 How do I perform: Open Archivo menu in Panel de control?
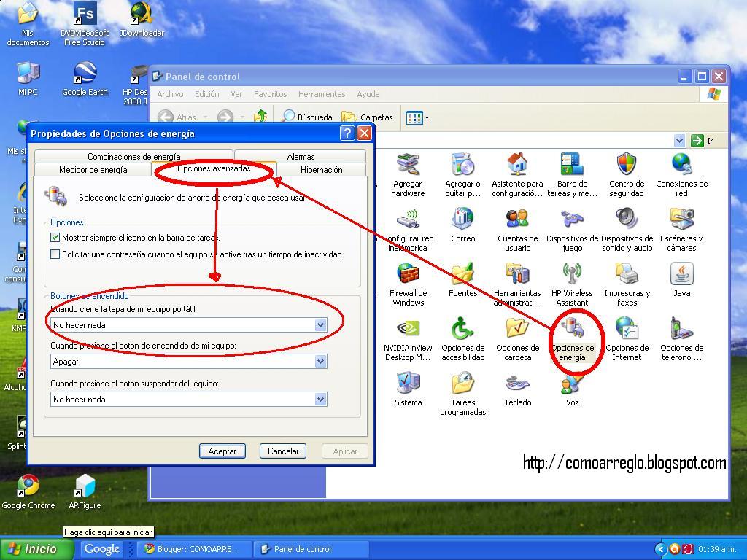pos(170,94)
